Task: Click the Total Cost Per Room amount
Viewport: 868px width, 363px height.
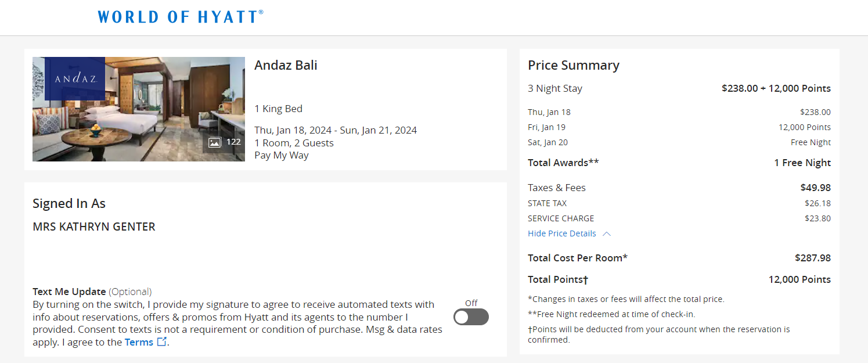Action: [x=818, y=257]
